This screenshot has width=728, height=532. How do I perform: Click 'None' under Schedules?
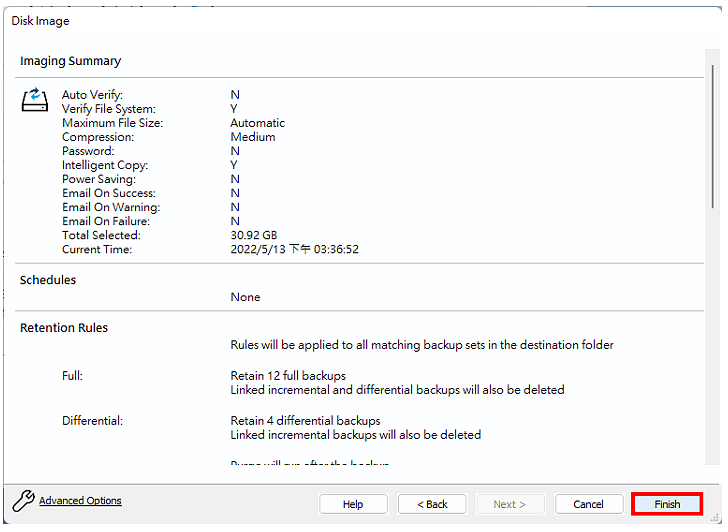tap(246, 297)
